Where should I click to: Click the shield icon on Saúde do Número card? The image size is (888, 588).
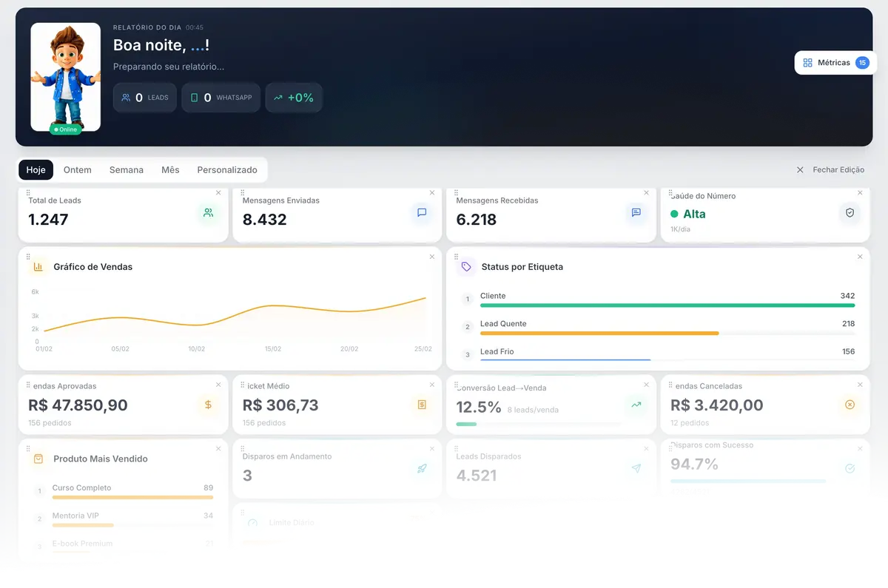(x=850, y=213)
